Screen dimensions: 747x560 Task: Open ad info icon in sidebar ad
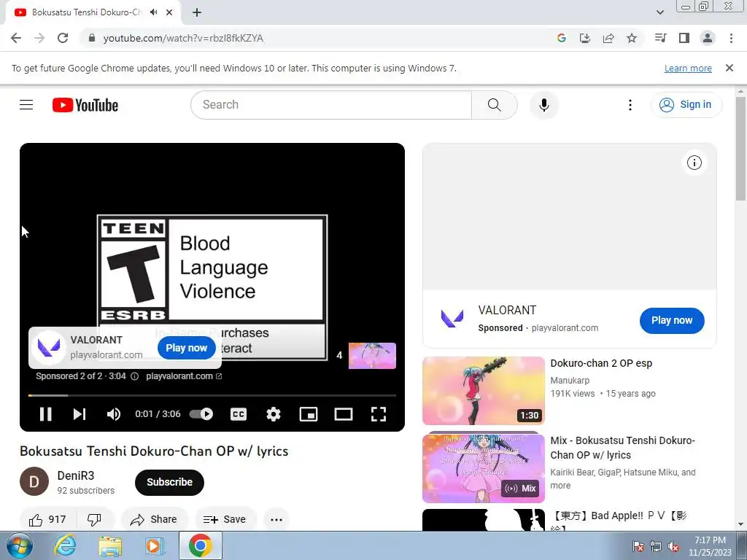(694, 163)
